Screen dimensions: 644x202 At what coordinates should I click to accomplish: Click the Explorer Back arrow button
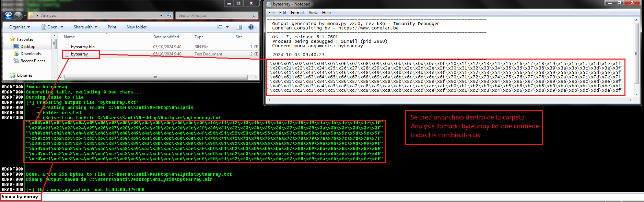click(x=9, y=15)
